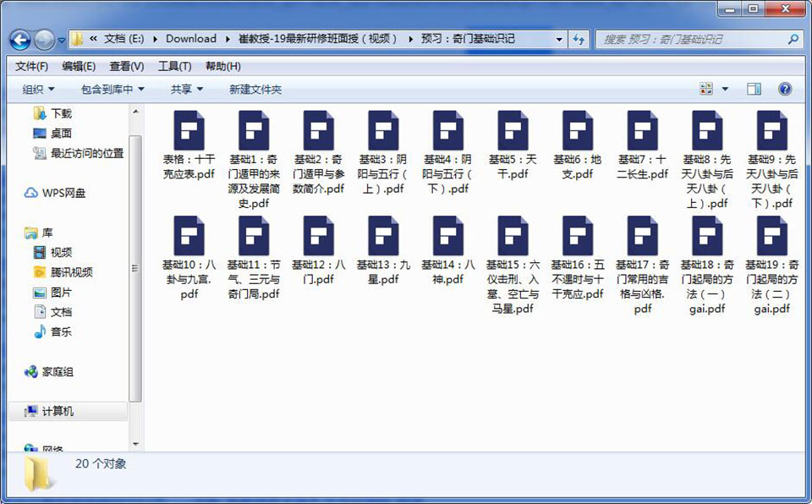Select 基础17：奇门常用的吉格与凶格.pdf icon
The image size is (812, 504).
point(642,236)
